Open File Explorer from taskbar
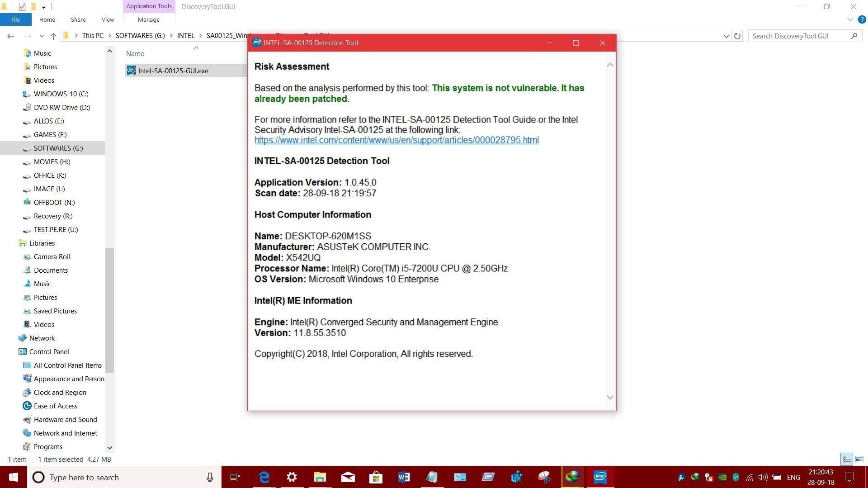Screen dimensions: 868x488 pyautogui.click(x=320, y=477)
